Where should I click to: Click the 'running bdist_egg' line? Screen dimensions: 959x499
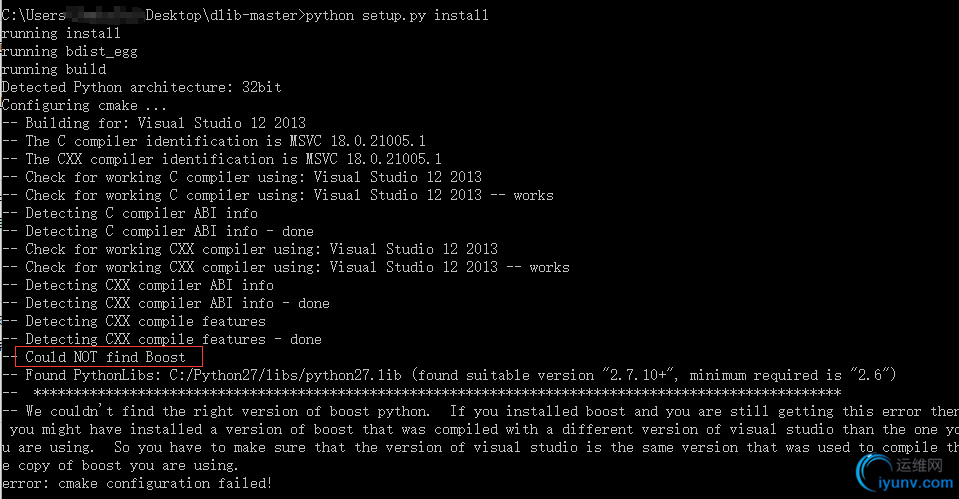point(69,51)
